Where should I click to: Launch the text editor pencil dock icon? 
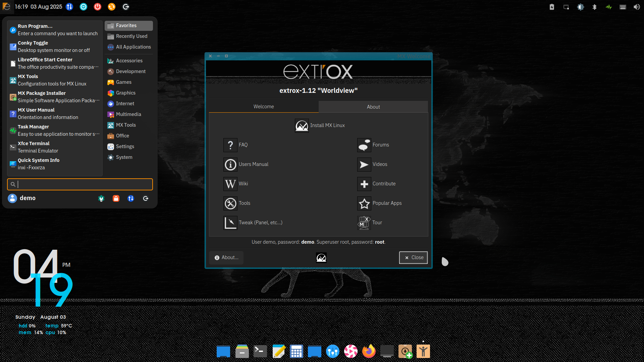[278, 351]
